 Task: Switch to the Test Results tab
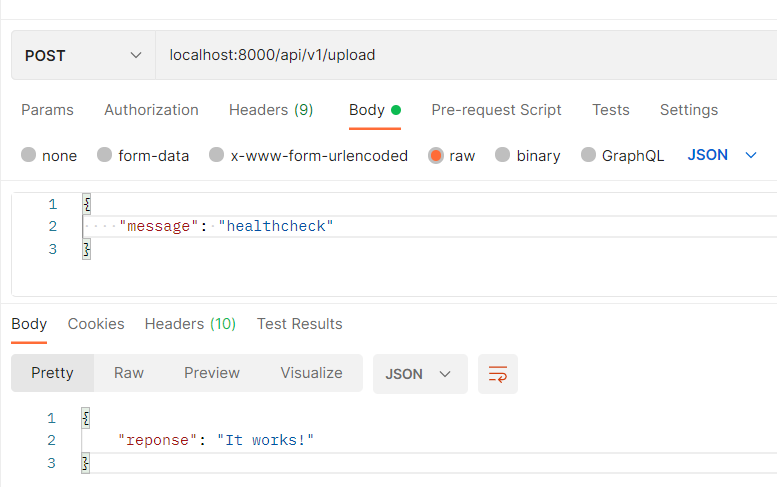click(x=299, y=324)
